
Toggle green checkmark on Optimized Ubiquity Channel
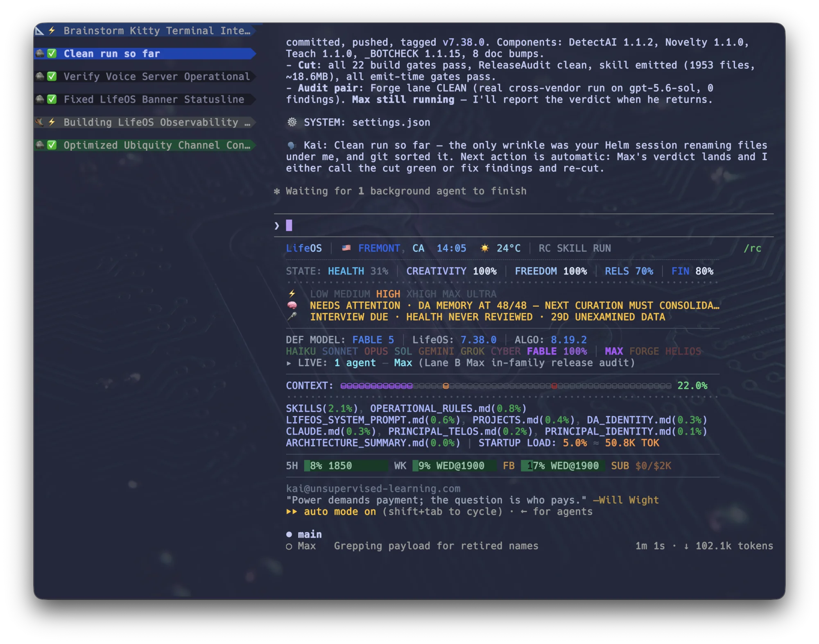pos(52,145)
